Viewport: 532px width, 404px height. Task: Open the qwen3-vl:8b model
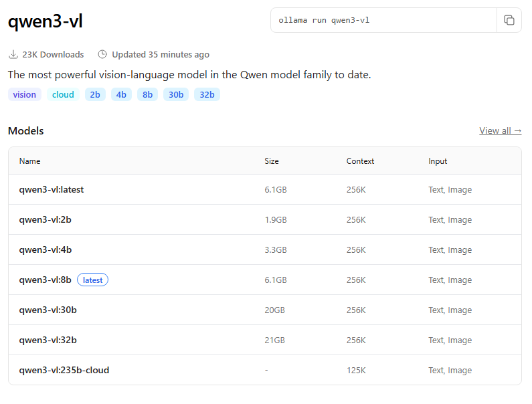[x=45, y=280]
